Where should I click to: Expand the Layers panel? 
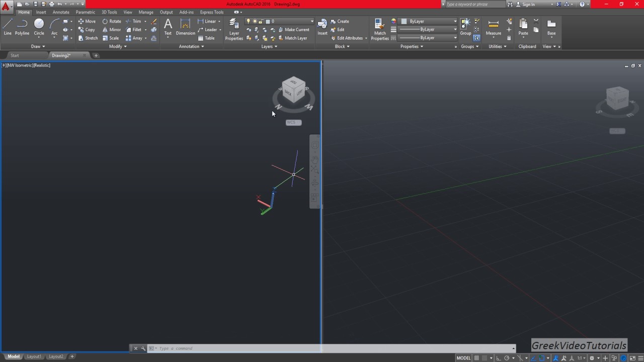[269, 46]
